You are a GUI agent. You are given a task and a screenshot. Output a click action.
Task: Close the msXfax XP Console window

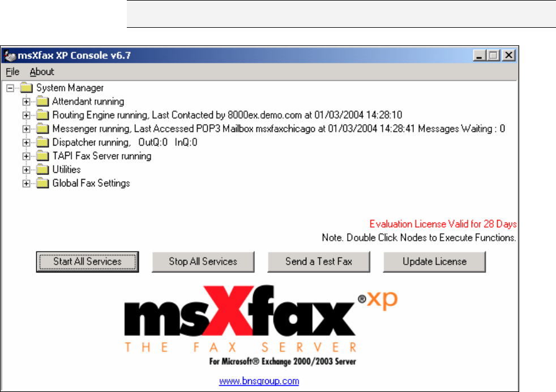click(509, 56)
